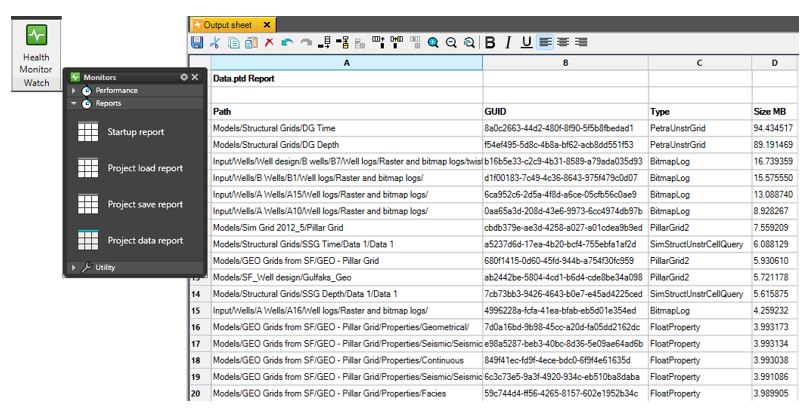This screenshot has width=811, height=413.
Task: Zoom in with the magnifier plus
Action: point(433,42)
